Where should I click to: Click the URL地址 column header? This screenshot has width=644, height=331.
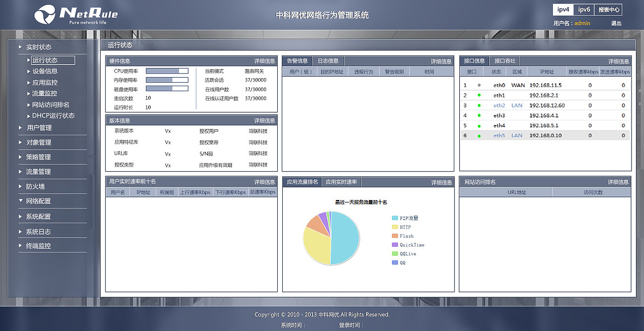[506, 192]
